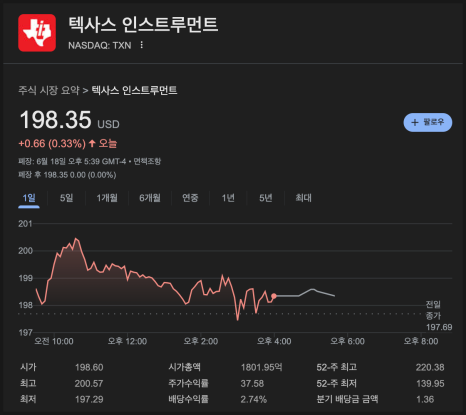Click the Texas Instruments red logo

(37, 33)
